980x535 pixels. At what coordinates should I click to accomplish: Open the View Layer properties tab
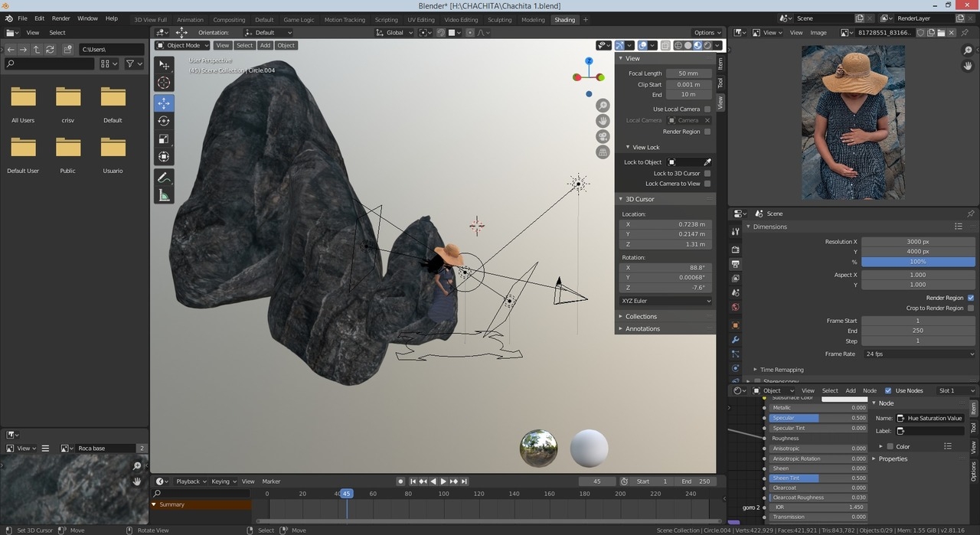click(x=736, y=278)
